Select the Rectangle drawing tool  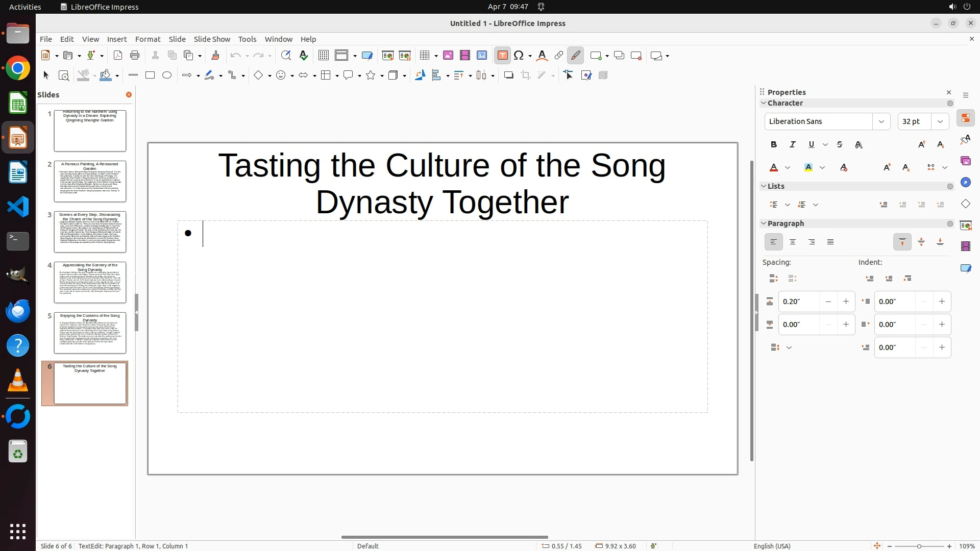[150, 76]
